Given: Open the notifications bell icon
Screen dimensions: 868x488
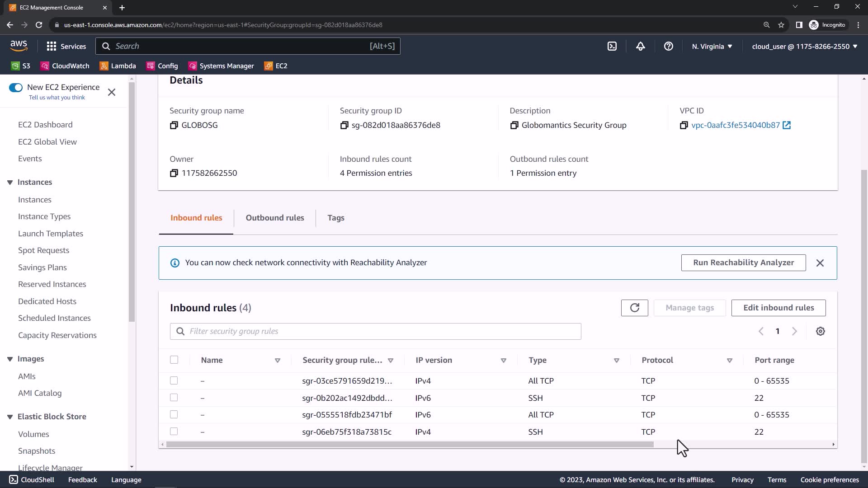Looking at the screenshot, I should coord(640,46).
